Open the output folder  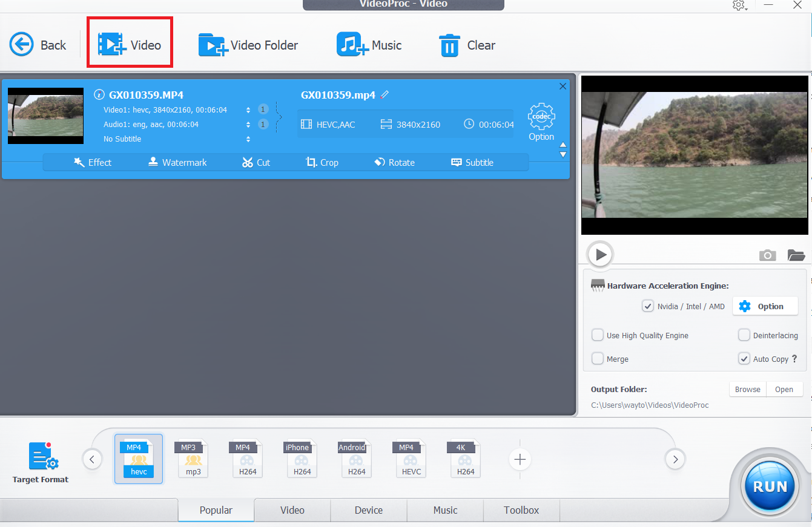tap(784, 389)
